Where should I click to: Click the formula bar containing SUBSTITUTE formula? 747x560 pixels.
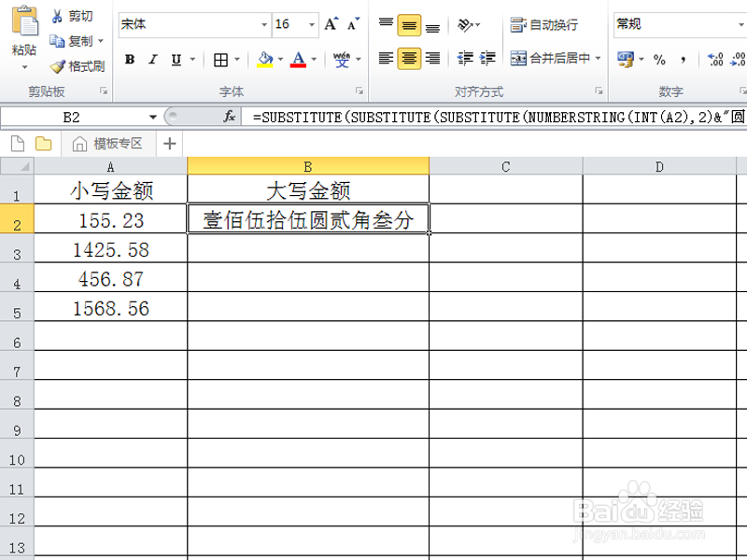tap(496, 117)
